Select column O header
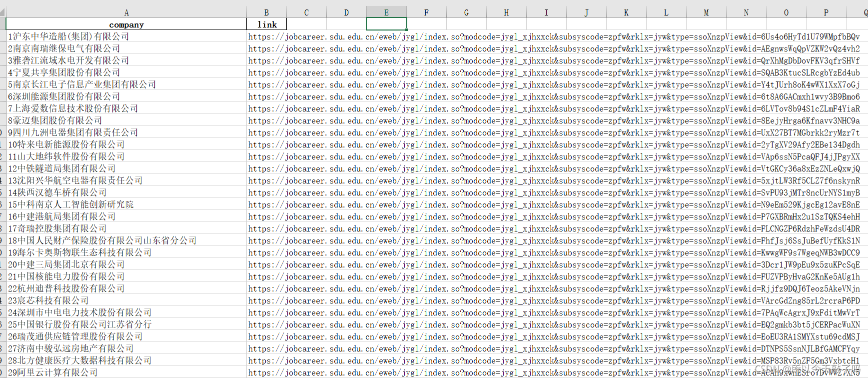Viewport: 868px width, 378px height. click(x=786, y=12)
